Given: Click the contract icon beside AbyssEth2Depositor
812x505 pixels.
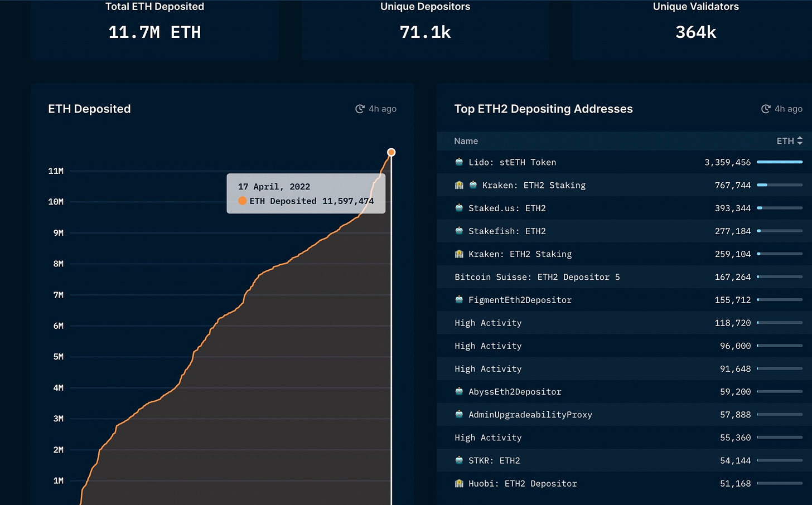Looking at the screenshot, I should [459, 391].
